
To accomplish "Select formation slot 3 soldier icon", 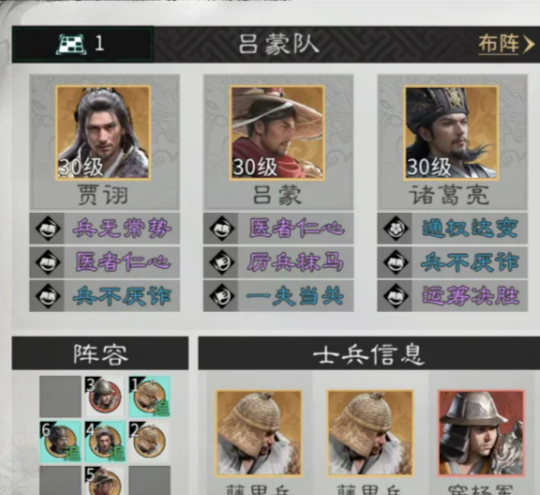I will pyautogui.click(x=105, y=396).
